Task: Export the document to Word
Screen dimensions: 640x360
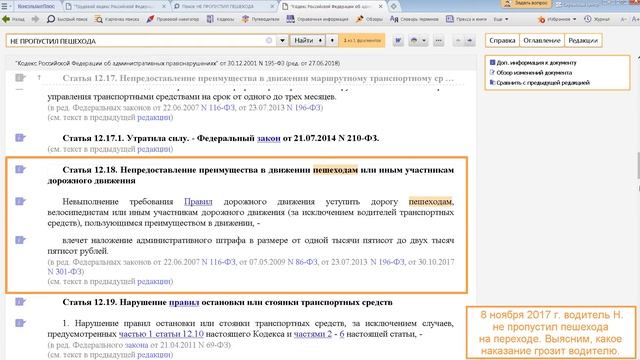Action: pos(398,40)
